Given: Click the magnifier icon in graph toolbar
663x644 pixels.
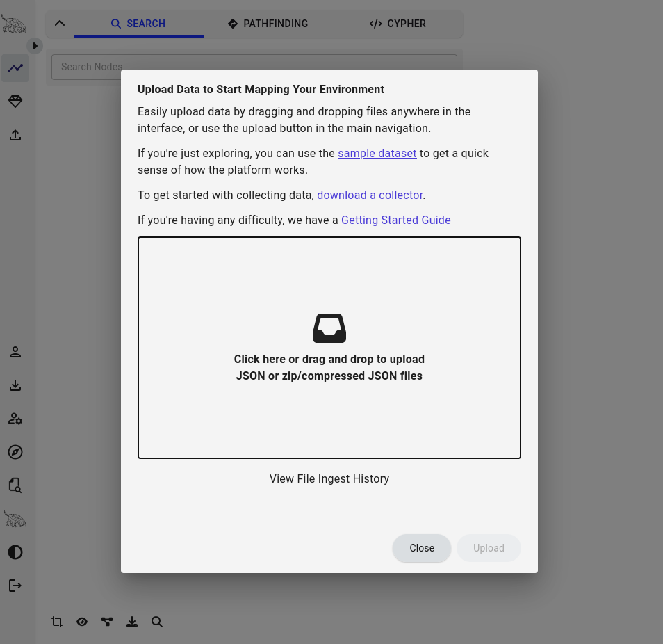Looking at the screenshot, I should 157,622.
